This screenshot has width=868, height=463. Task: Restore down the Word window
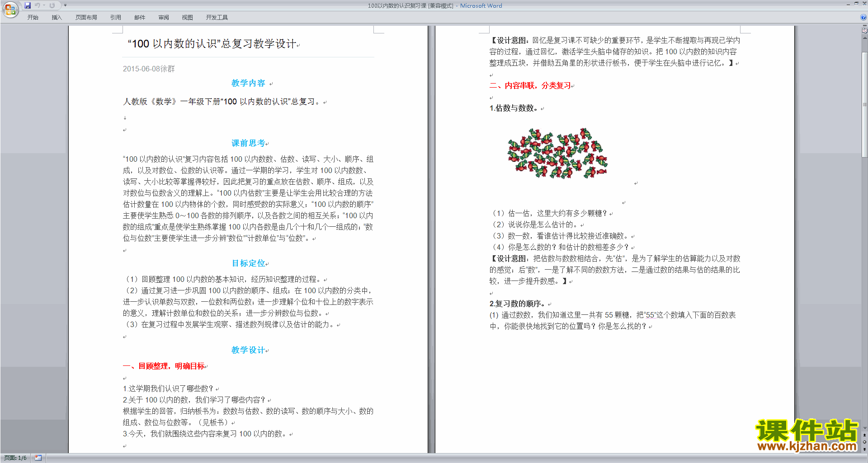click(856, 4)
